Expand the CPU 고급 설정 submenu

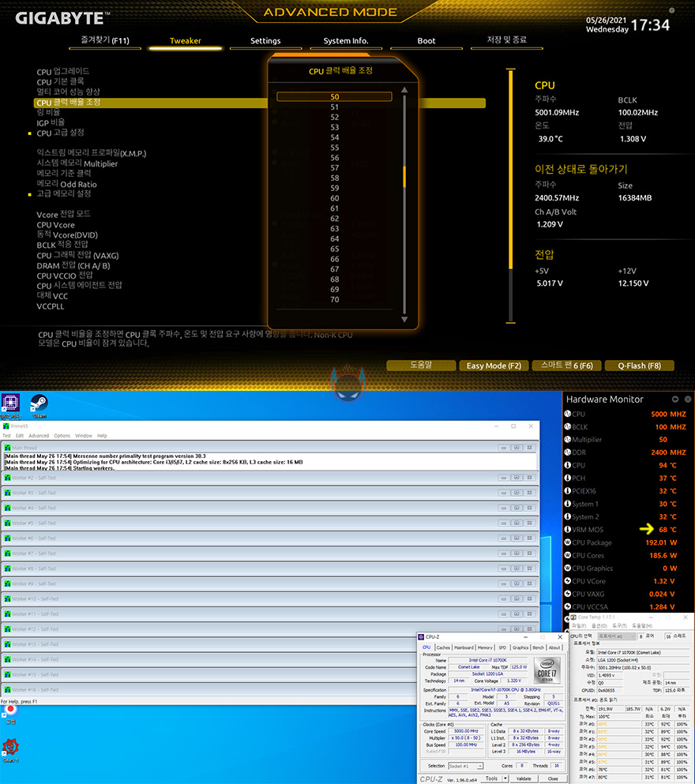click(60, 133)
